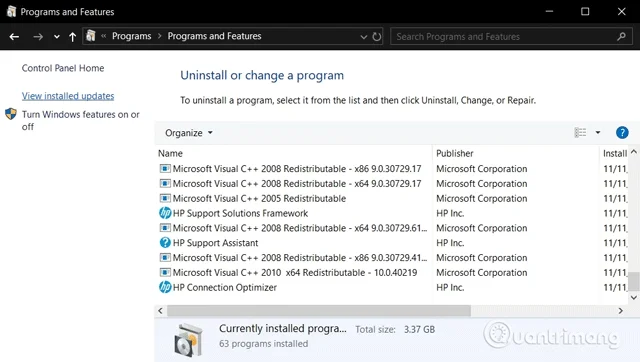
Task: Click horizontal scrollbar right arrow
Action: click(620, 311)
